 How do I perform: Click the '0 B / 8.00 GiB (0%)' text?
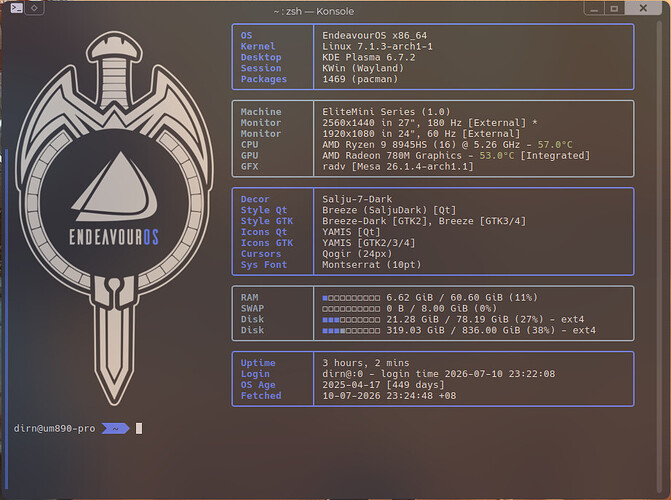point(441,308)
